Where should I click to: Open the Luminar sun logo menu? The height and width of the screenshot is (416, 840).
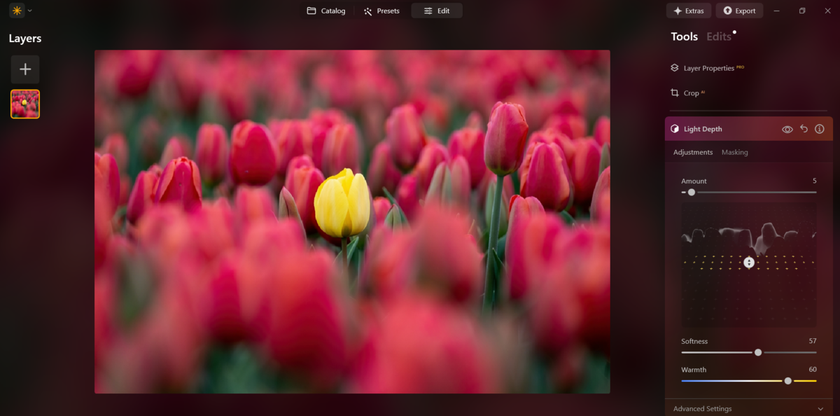pyautogui.click(x=17, y=10)
